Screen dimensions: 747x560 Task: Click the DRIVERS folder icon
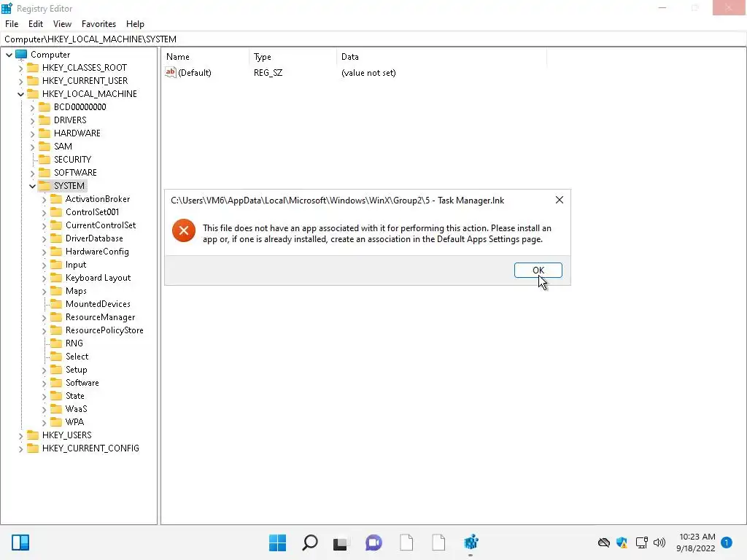(x=44, y=120)
